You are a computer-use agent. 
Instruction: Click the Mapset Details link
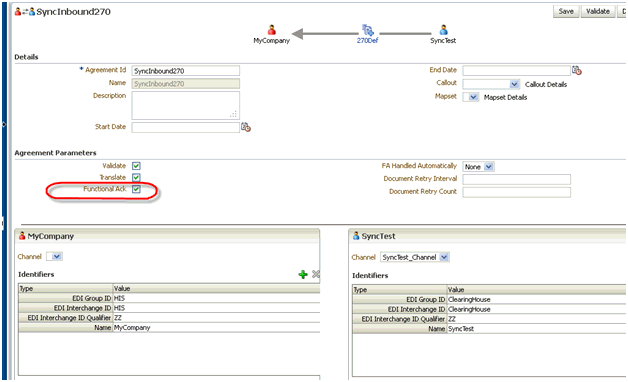tap(505, 97)
